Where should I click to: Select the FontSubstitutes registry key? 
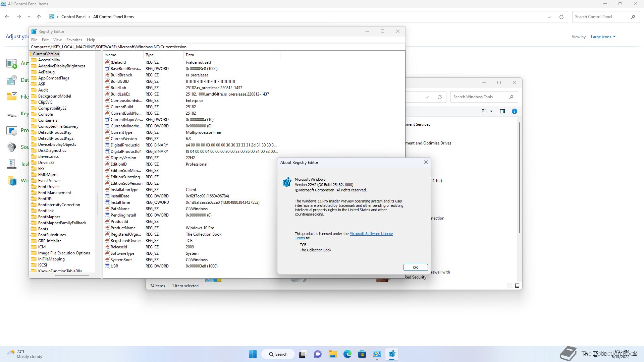click(52, 235)
